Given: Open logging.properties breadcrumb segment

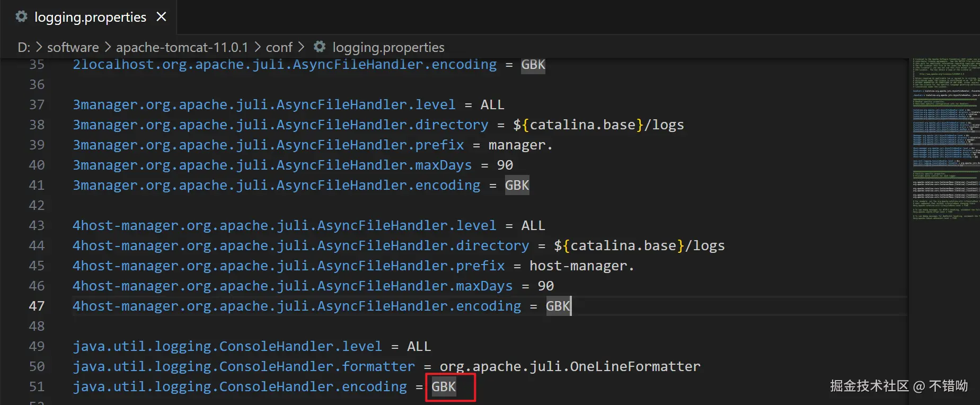Looking at the screenshot, I should point(389,47).
